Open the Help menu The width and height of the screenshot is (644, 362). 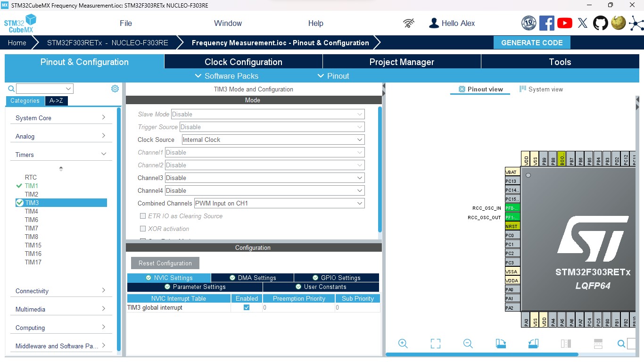pyautogui.click(x=316, y=23)
